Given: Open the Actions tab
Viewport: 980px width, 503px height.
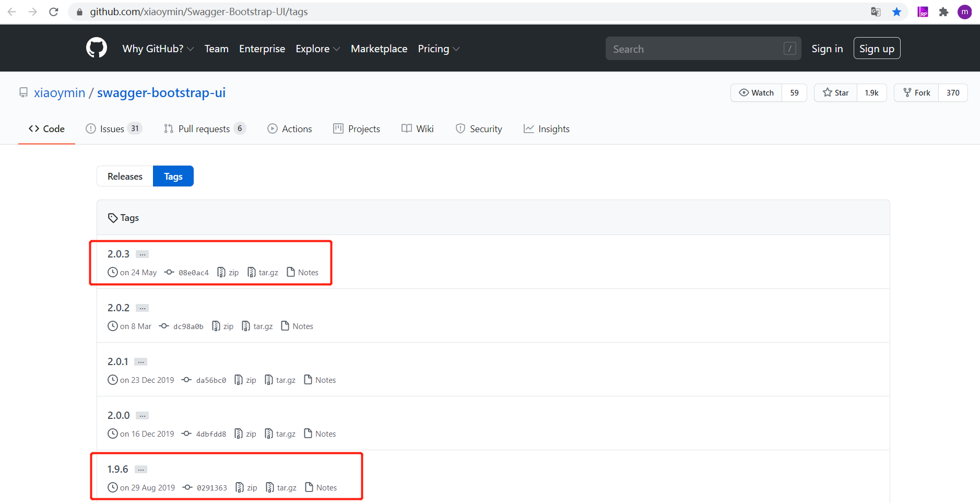Looking at the screenshot, I should point(289,128).
